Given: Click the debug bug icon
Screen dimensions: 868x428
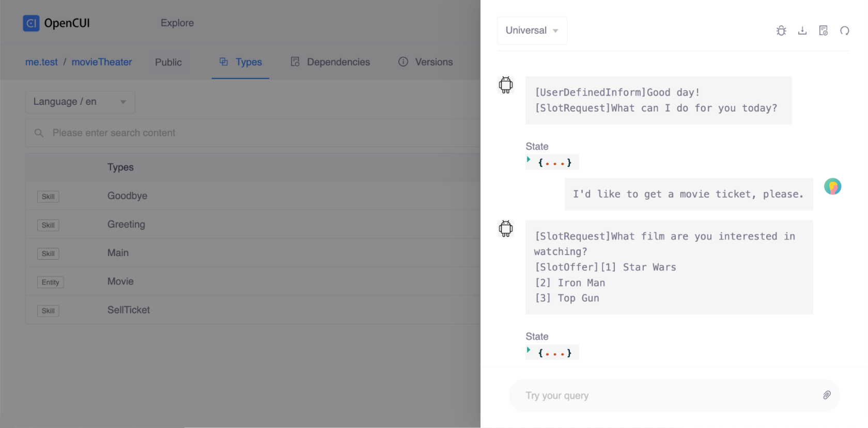Looking at the screenshot, I should click(781, 31).
